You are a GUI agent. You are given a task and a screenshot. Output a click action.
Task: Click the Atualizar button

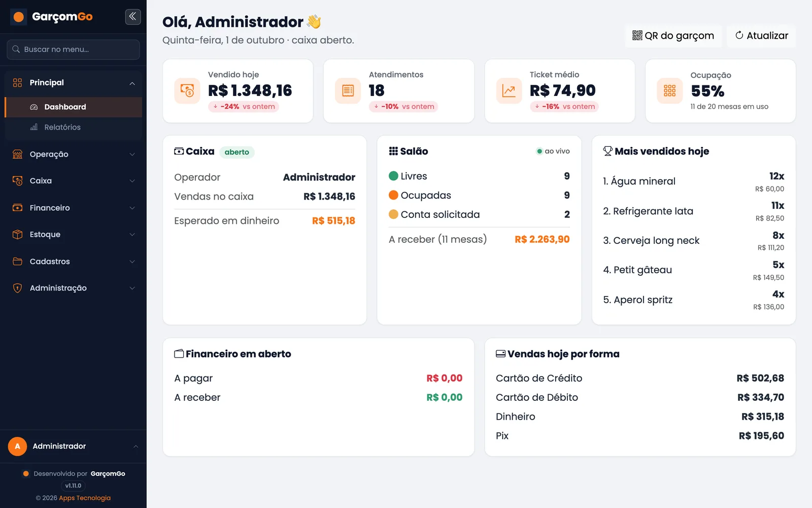(x=761, y=36)
